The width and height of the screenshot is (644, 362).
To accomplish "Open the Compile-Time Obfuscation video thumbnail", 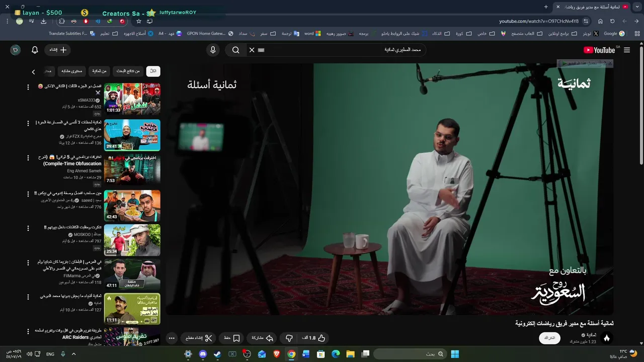I will pos(132,169).
